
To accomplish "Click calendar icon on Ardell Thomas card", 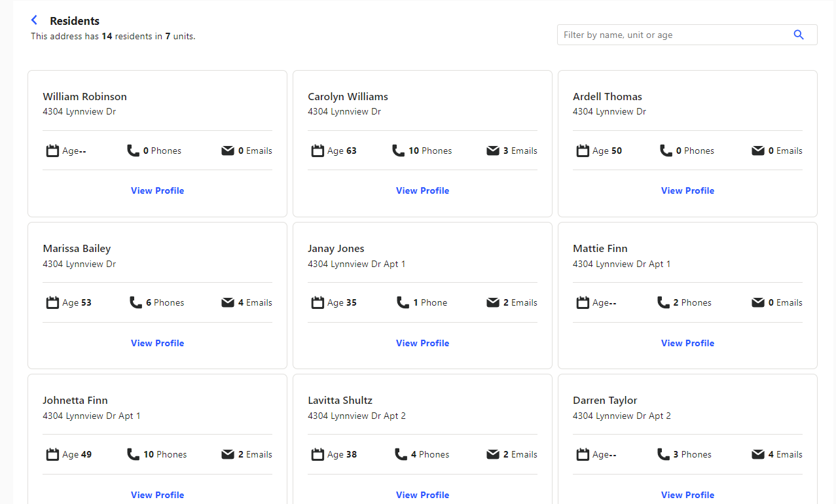I will [x=583, y=151].
